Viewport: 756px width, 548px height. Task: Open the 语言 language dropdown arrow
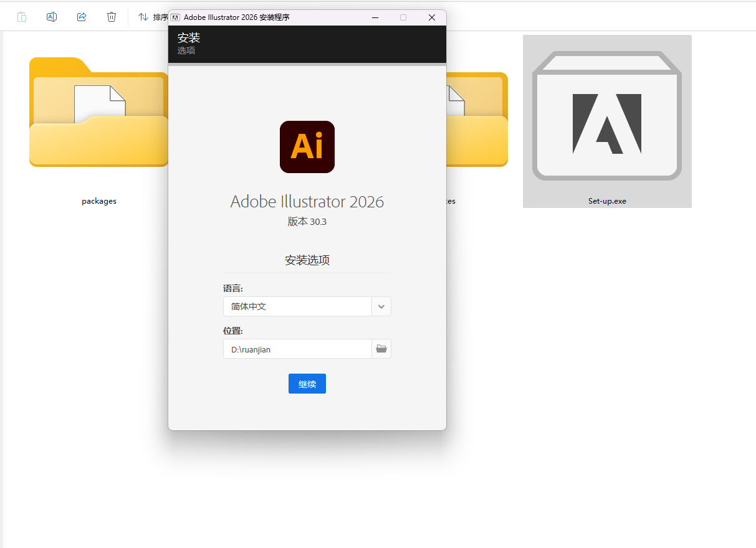[x=381, y=306]
